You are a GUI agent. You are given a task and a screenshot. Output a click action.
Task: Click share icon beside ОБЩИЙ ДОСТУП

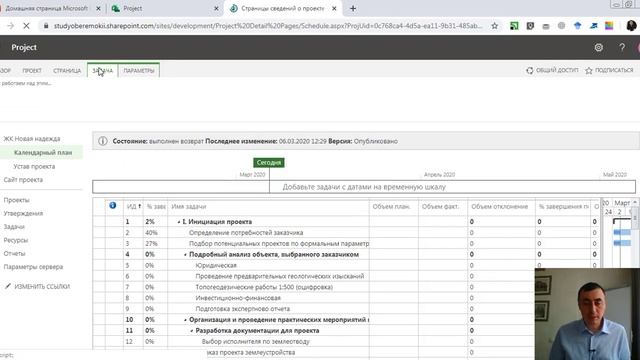pos(530,70)
